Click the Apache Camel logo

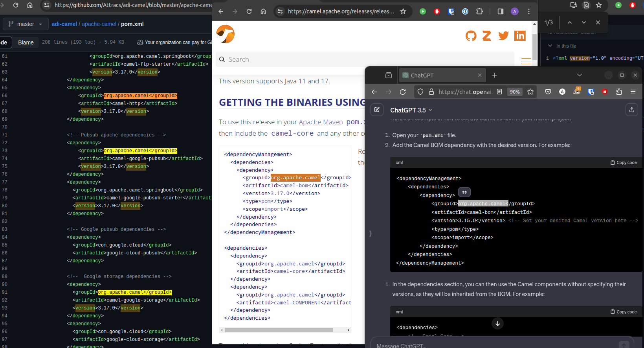[x=226, y=34]
